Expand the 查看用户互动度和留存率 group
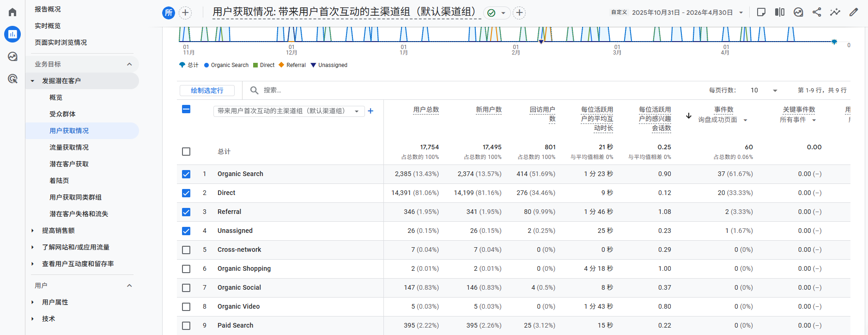Image resolution: width=868 pixels, height=335 pixels. coord(32,264)
